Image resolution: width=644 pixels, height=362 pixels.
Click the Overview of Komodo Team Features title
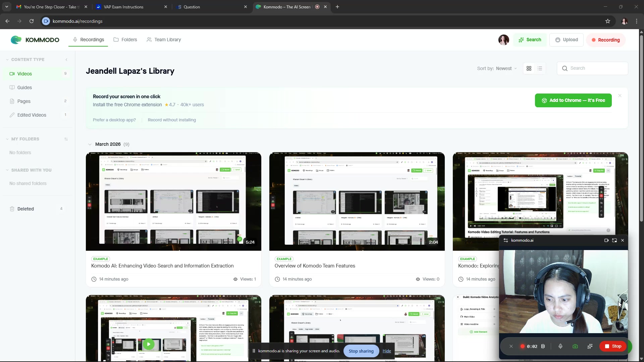tap(315, 266)
